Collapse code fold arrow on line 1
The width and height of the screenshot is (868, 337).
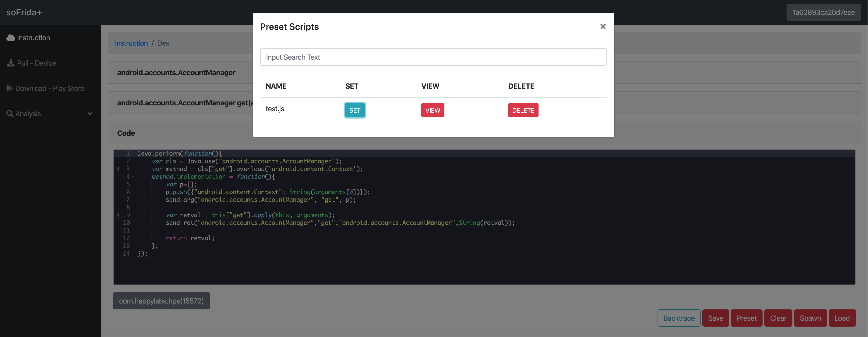(x=133, y=154)
